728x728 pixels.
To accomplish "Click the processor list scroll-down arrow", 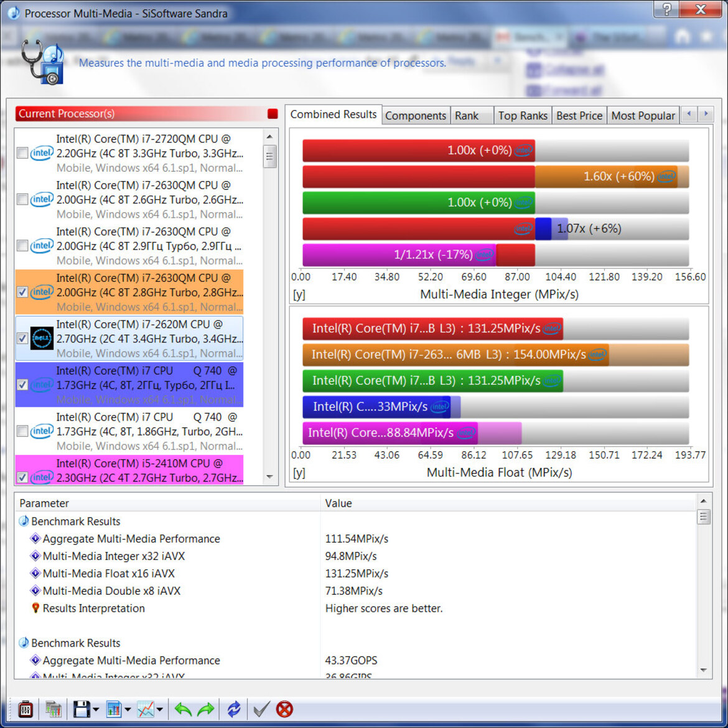I will point(269,477).
